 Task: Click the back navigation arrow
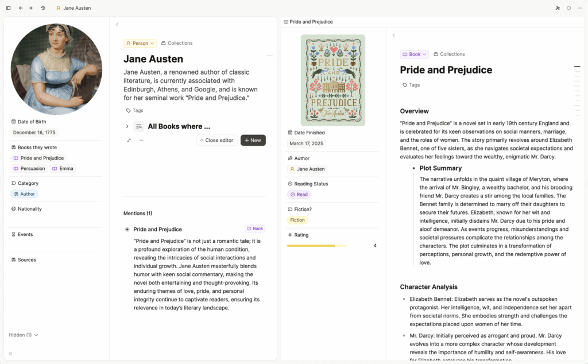pyautogui.click(x=21, y=8)
